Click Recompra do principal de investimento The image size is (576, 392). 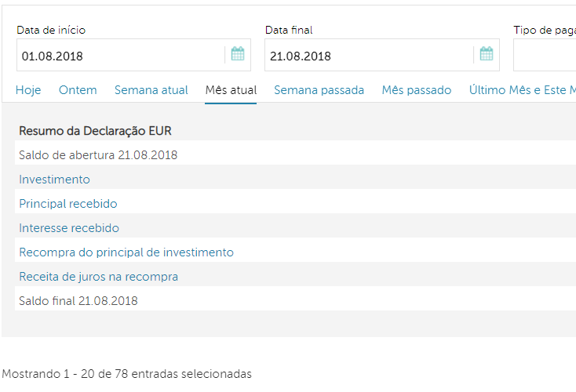click(x=126, y=252)
